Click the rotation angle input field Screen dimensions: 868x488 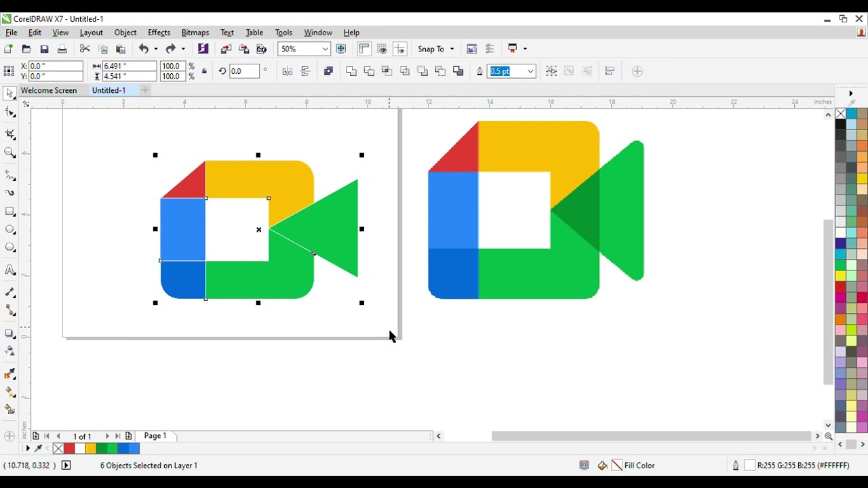click(244, 71)
